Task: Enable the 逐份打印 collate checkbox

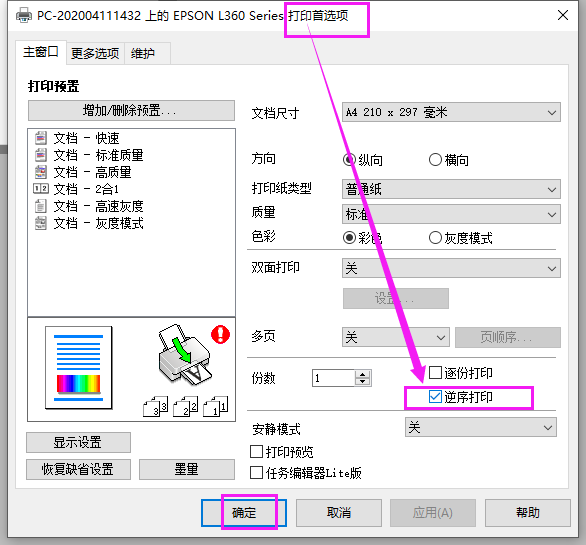Action: pyautogui.click(x=435, y=373)
